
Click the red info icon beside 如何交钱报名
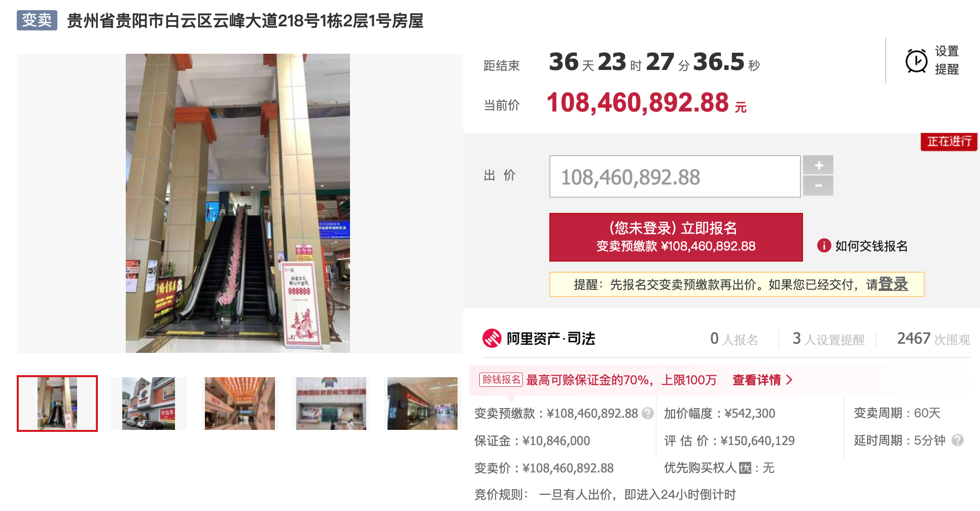point(824,246)
